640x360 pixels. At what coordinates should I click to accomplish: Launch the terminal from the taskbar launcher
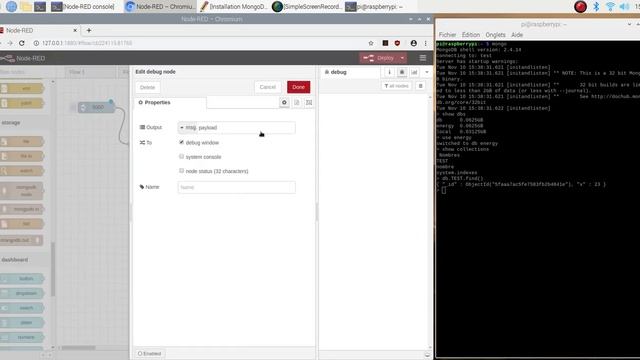point(40,7)
